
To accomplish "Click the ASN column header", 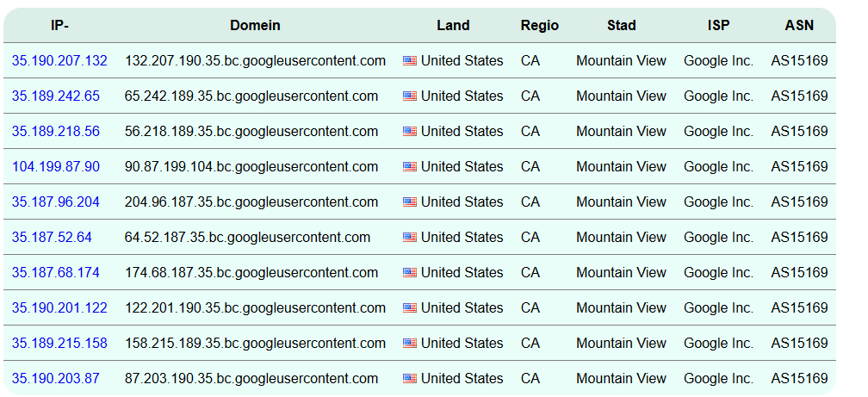I will [x=799, y=26].
